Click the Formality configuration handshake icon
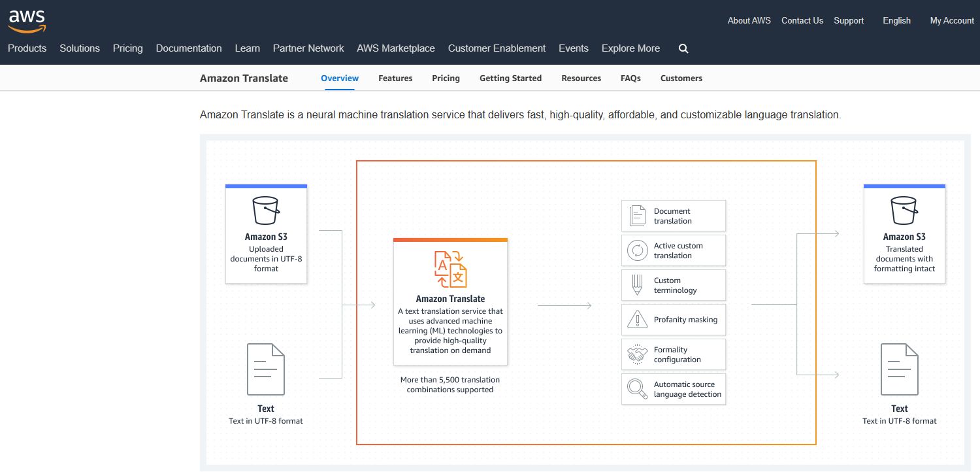The height and width of the screenshot is (472, 980). [x=637, y=354]
